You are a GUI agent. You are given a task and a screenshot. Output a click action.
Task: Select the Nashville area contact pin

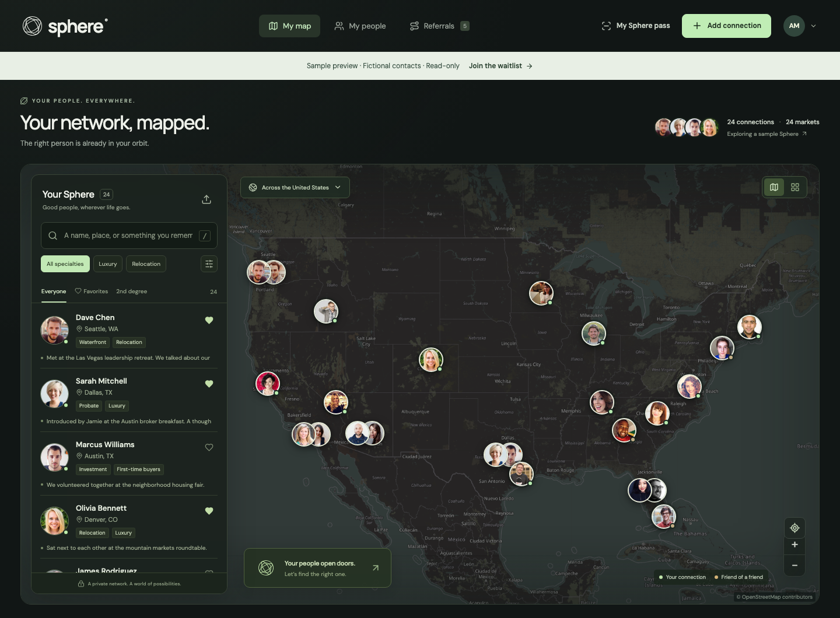pos(601,402)
